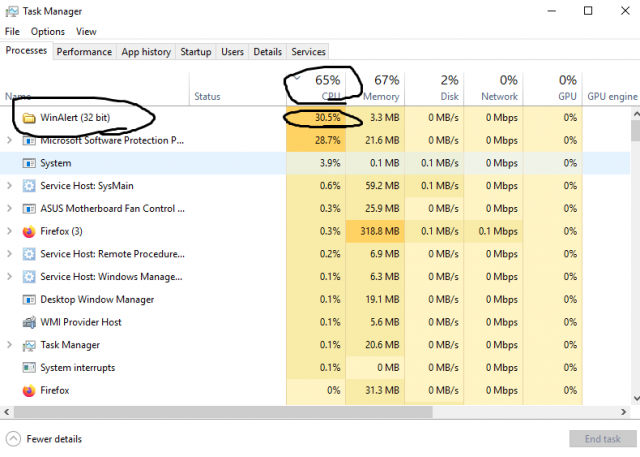The image size is (640, 457).
Task: Click the WMI Provider Host icon
Action: point(29,322)
